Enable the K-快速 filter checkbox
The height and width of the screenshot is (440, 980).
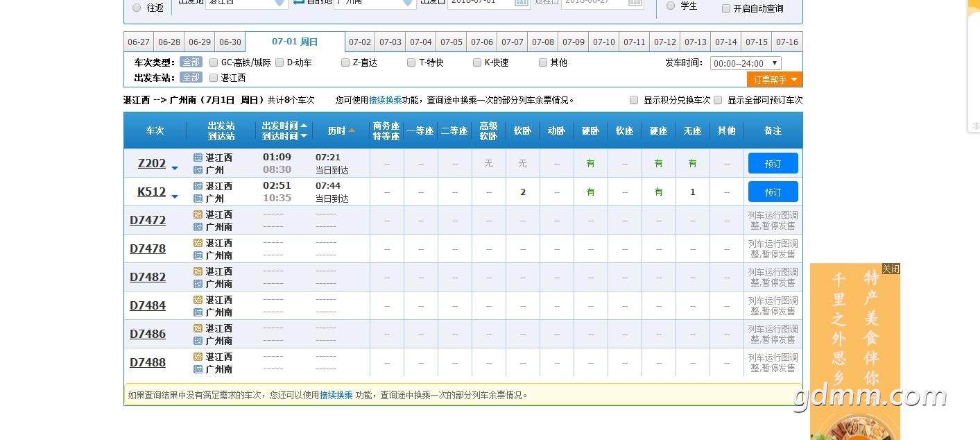tap(477, 62)
